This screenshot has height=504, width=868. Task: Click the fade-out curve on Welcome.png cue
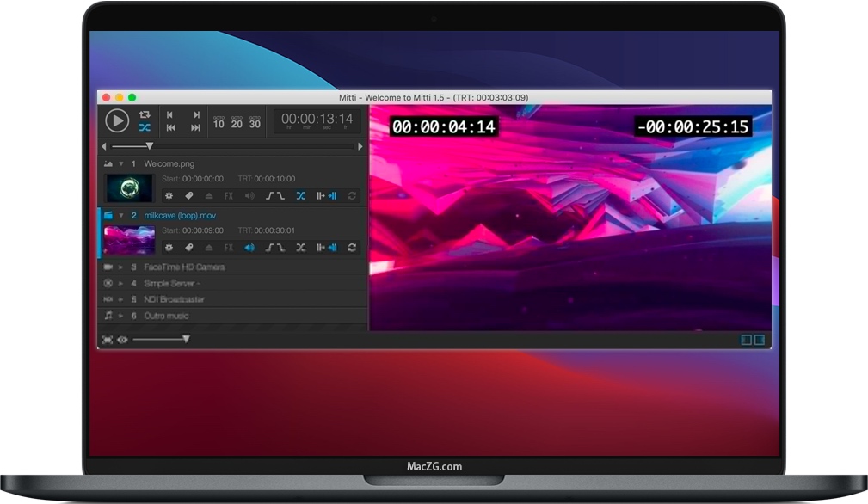click(280, 196)
